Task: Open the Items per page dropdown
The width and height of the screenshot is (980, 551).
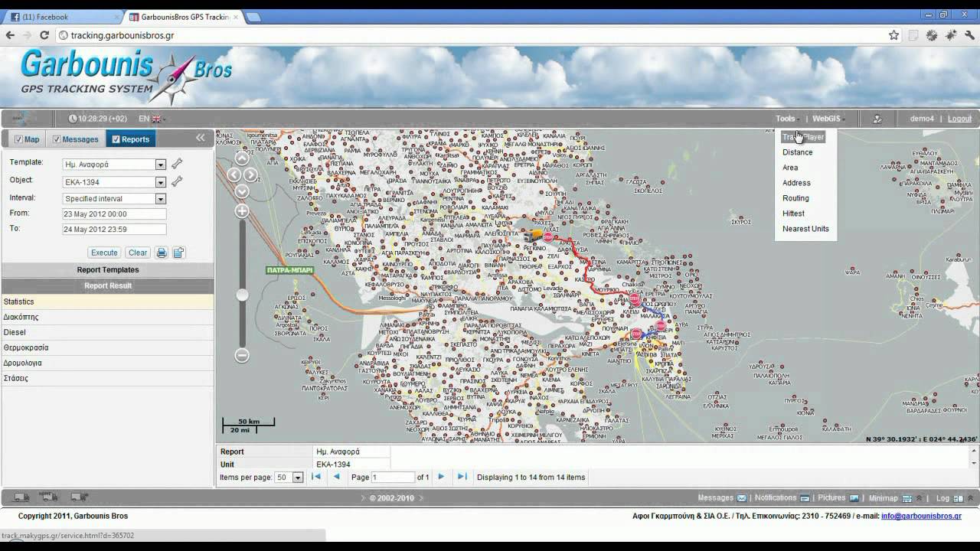Action: coord(297,478)
